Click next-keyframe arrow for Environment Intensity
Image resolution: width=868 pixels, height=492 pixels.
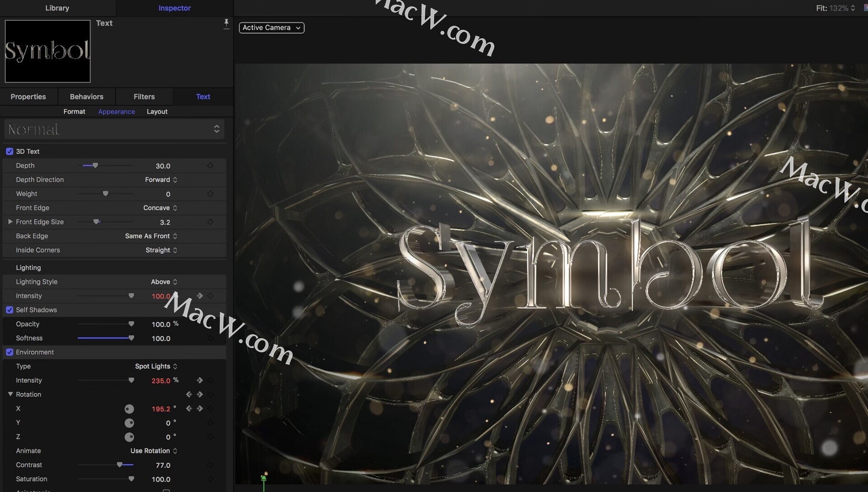pyautogui.click(x=199, y=380)
